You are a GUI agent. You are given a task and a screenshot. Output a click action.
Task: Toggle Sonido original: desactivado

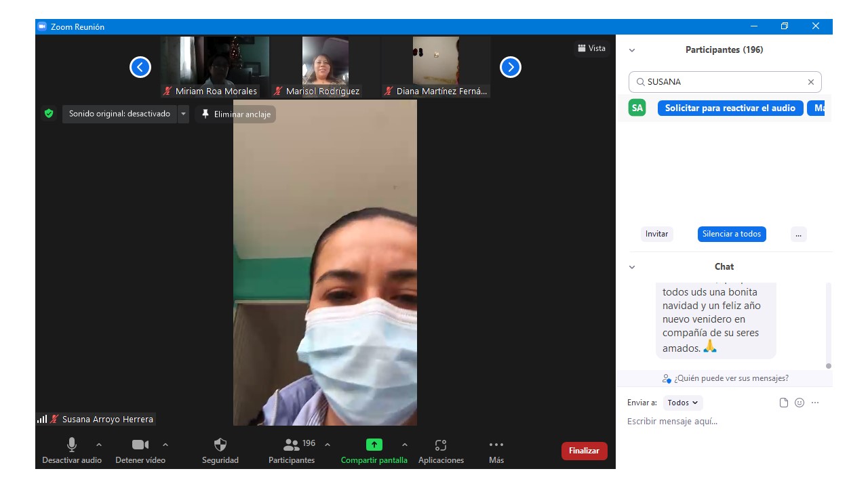119,114
